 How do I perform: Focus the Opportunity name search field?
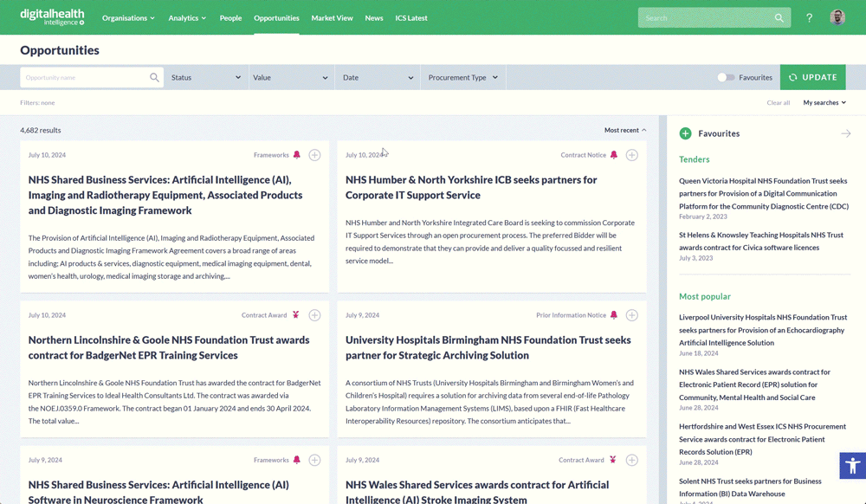[x=85, y=77]
